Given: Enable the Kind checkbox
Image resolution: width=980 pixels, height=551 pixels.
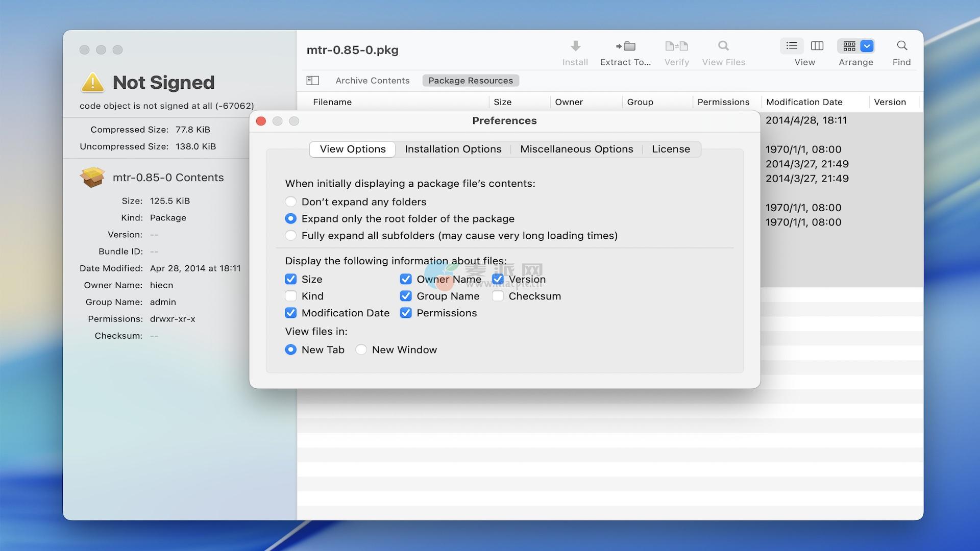Looking at the screenshot, I should [291, 296].
